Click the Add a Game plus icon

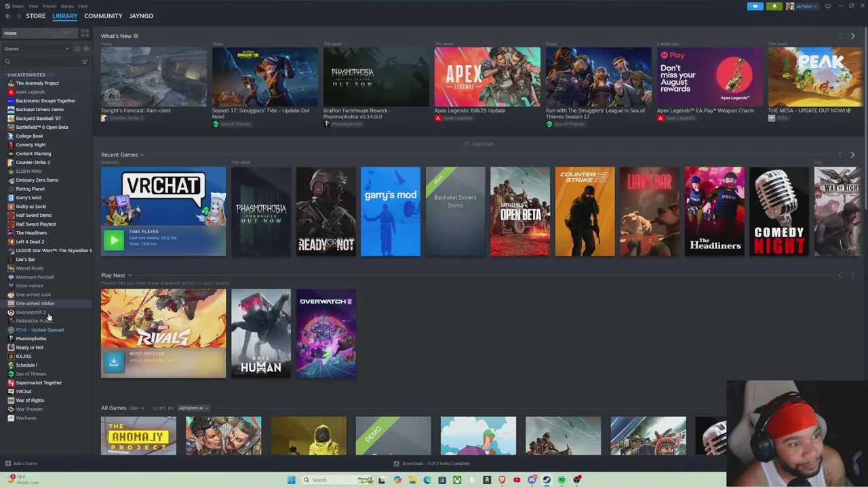pyautogui.click(x=8, y=464)
